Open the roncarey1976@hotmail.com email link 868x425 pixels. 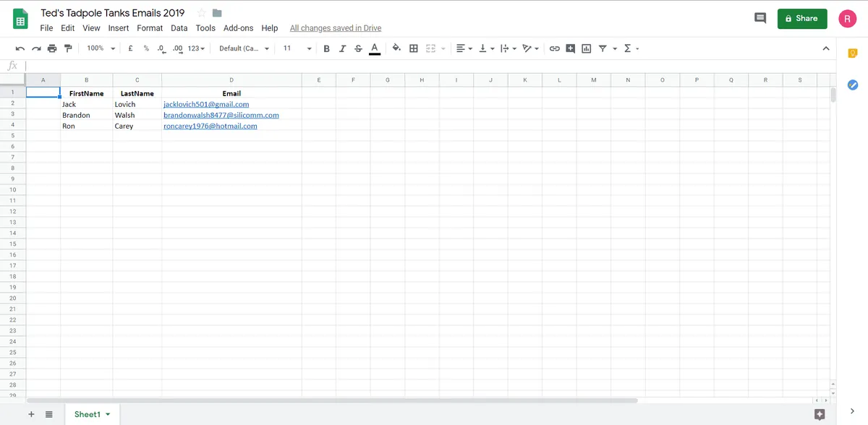[210, 126]
